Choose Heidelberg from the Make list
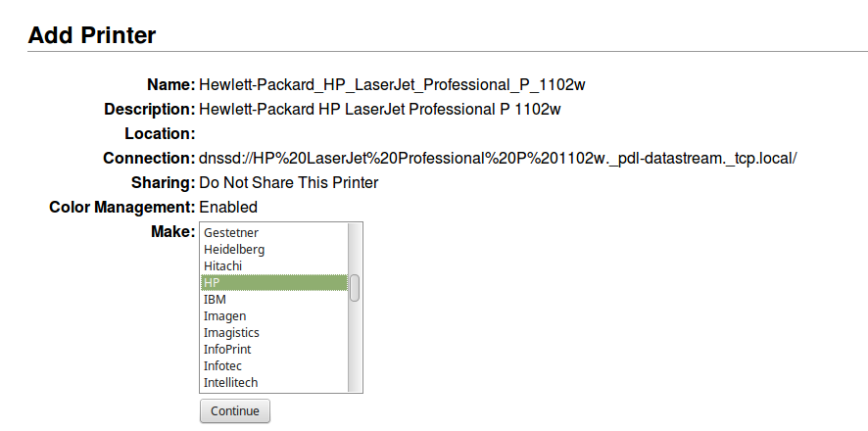Screen dimensions: 868x431 pyautogui.click(x=274, y=249)
